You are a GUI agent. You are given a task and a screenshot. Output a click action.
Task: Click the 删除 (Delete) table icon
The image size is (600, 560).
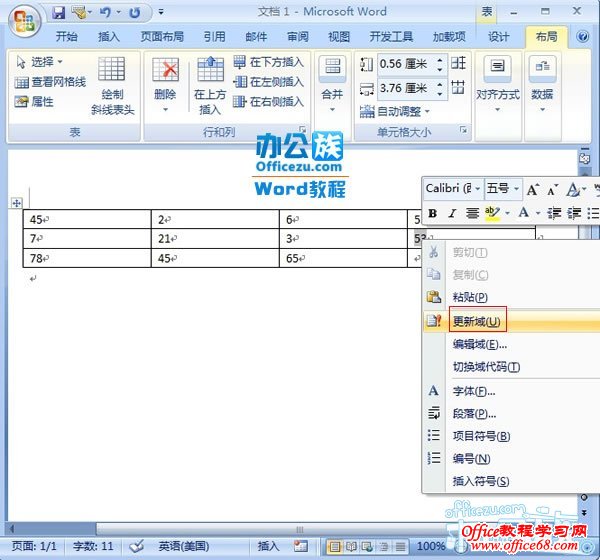(165, 79)
